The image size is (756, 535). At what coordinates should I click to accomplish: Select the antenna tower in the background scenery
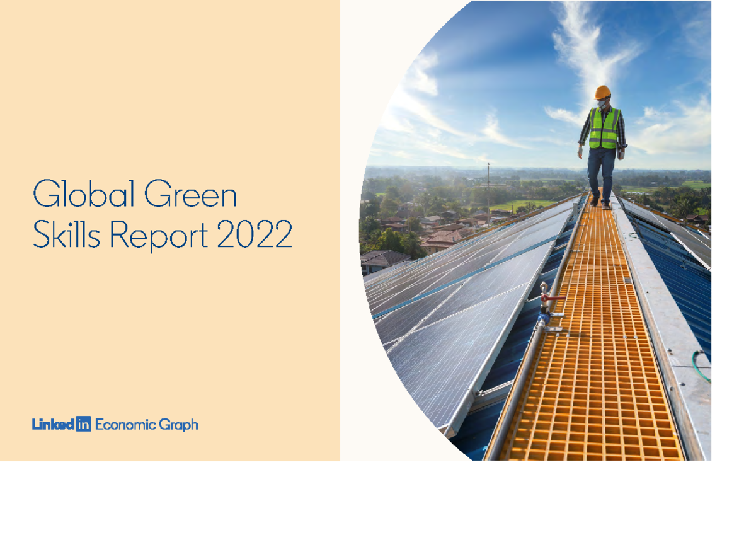point(489,183)
